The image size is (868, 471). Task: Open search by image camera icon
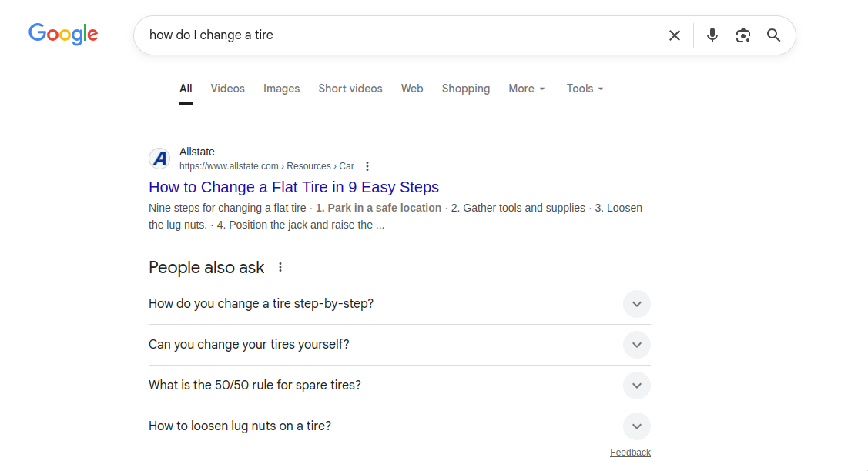(743, 35)
